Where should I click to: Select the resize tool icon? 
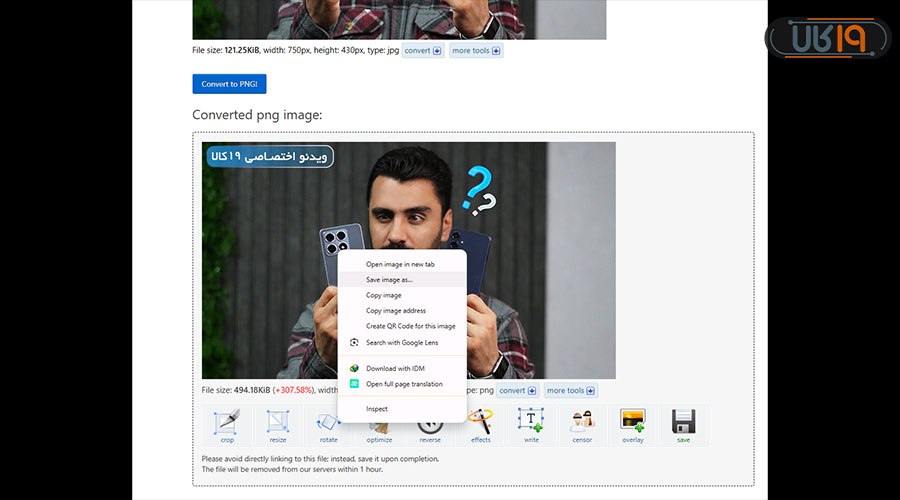[277, 425]
